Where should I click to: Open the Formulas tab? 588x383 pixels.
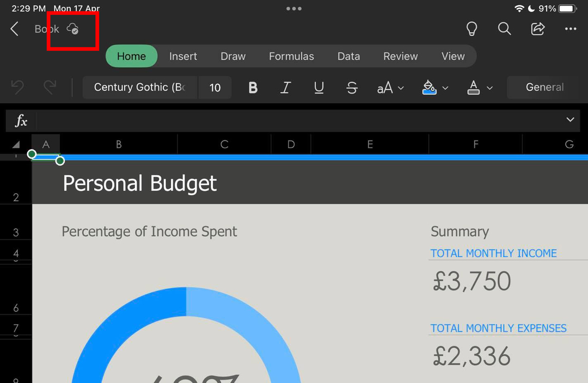(x=291, y=56)
